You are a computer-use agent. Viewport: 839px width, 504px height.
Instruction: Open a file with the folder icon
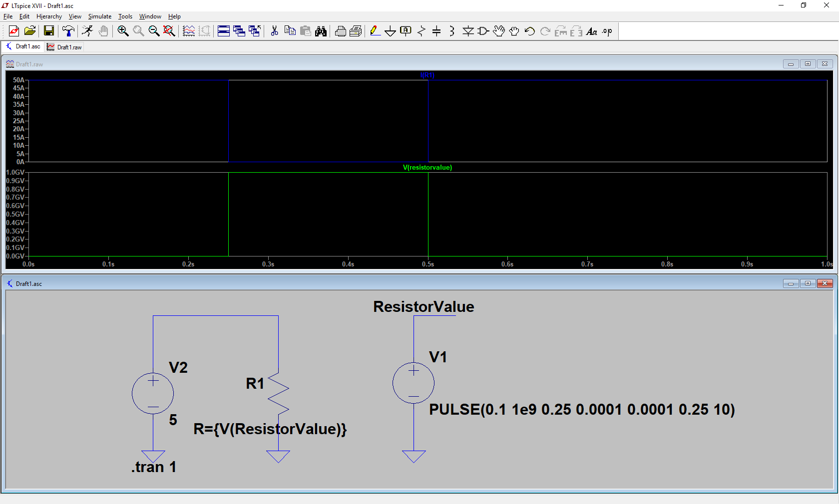coord(30,31)
